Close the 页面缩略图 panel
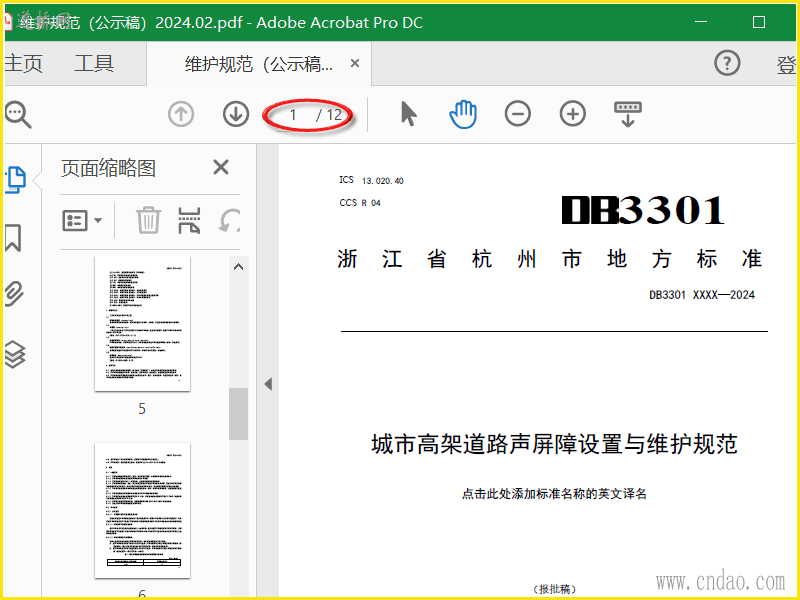The height and width of the screenshot is (600, 800). (221, 167)
